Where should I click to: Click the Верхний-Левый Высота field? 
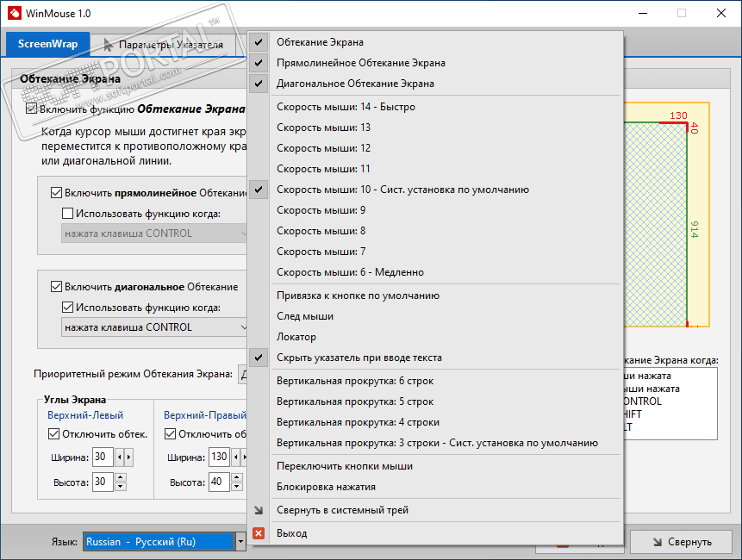pyautogui.click(x=103, y=482)
